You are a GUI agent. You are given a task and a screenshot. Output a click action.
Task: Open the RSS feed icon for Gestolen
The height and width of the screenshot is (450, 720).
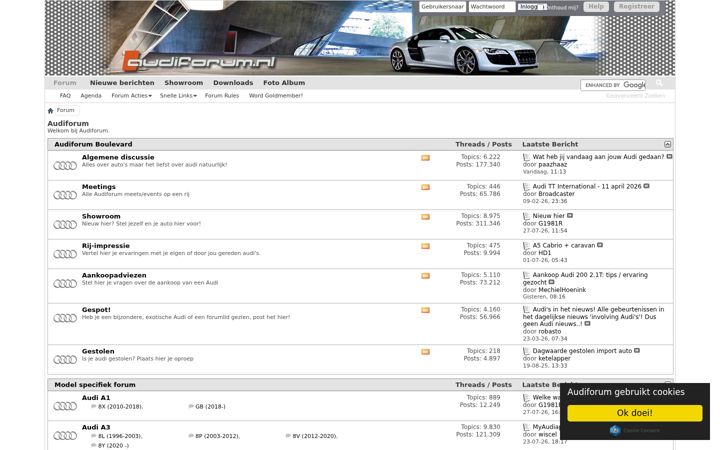pyautogui.click(x=426, y=352)
